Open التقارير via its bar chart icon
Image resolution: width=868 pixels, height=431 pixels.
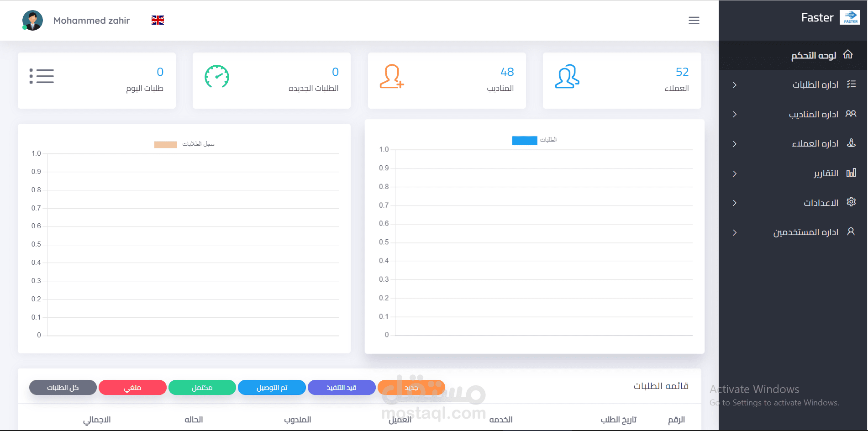pos(851,173)
